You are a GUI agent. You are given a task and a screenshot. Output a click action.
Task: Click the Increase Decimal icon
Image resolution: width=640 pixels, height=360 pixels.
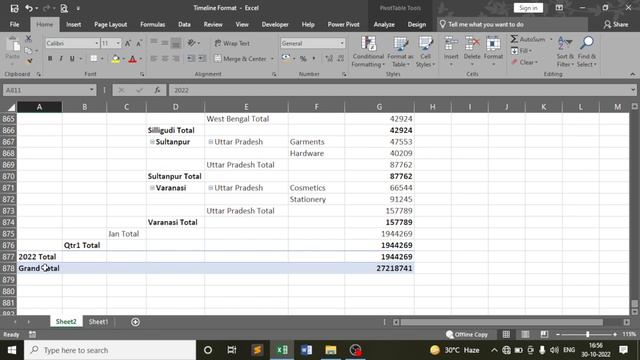pyautogui.click(x=329, y=59)
